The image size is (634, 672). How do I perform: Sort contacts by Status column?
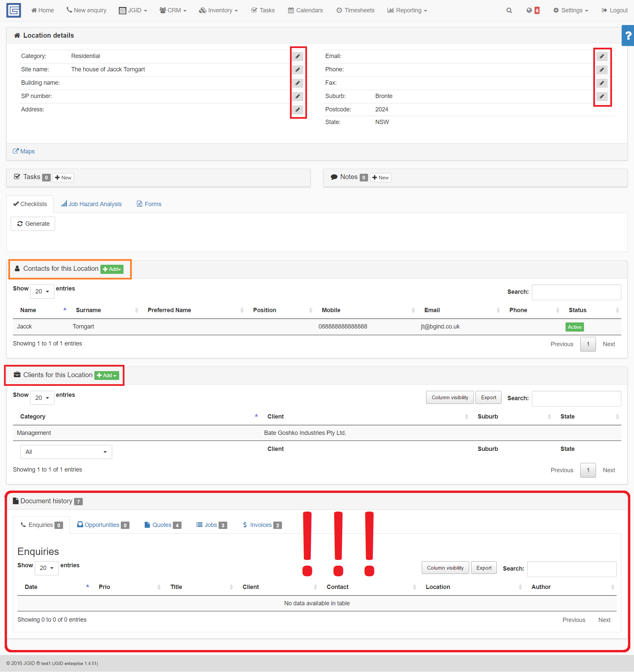pyautogui.click(x=593, y=310)
